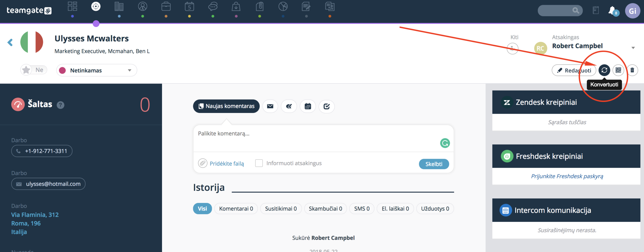Viewport: 644px width, 252px height.
Task: Open the chat bubble conversations icon
Action: click(x=213, y=7)
